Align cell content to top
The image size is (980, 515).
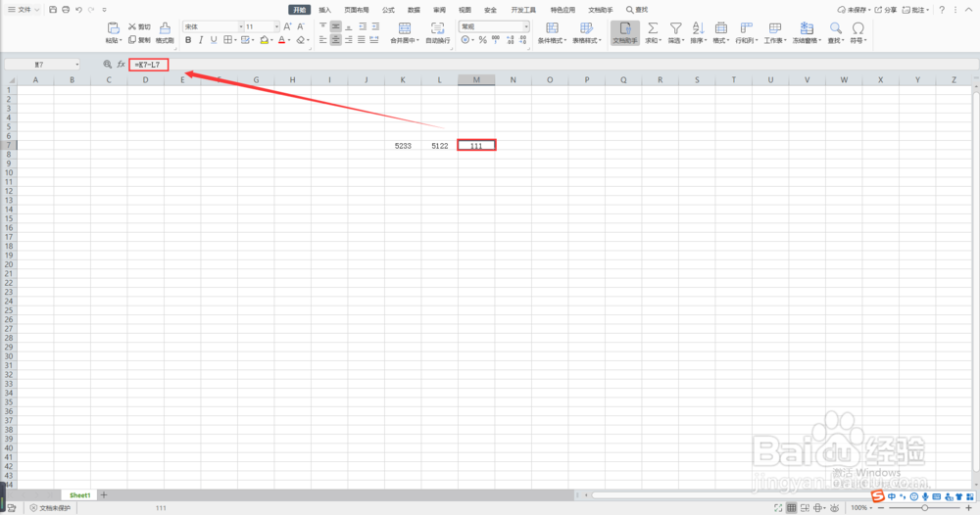point(322,26)
